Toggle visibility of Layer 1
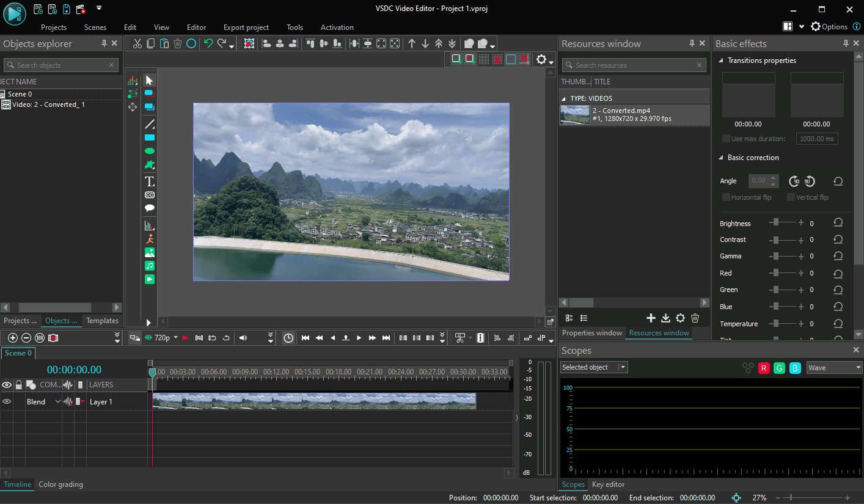The height and width of the screenshot is (504, 864). (x=7, y=401)
